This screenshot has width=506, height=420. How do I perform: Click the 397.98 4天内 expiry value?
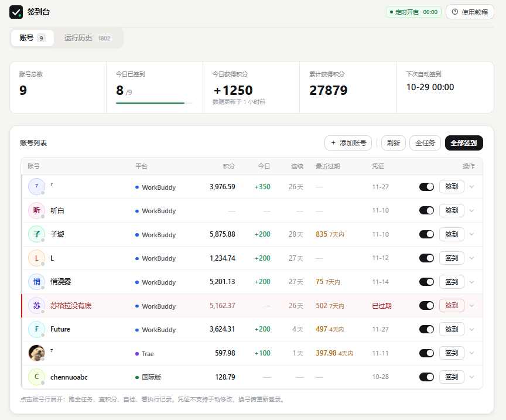coord(334,353)
